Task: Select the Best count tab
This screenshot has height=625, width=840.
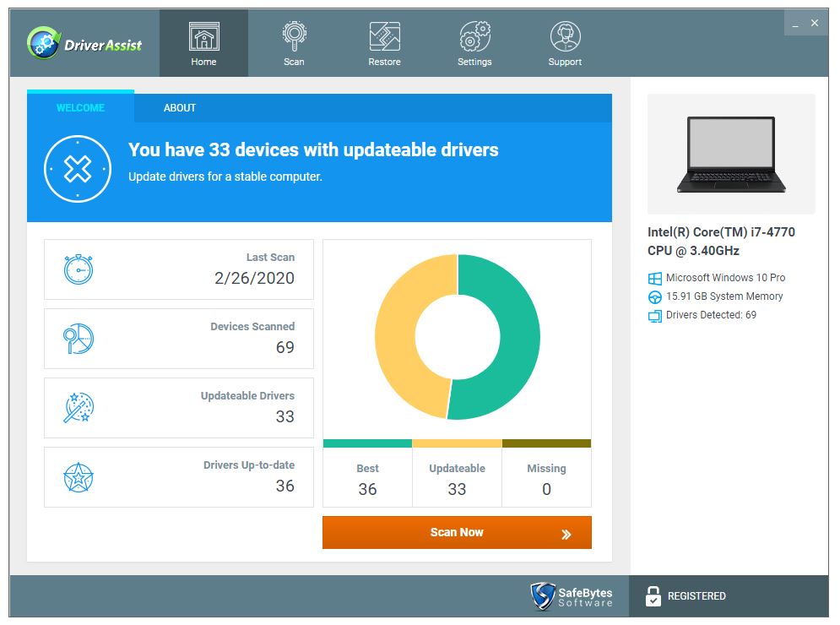Action: pyautogui.click(x=367, y=478)
